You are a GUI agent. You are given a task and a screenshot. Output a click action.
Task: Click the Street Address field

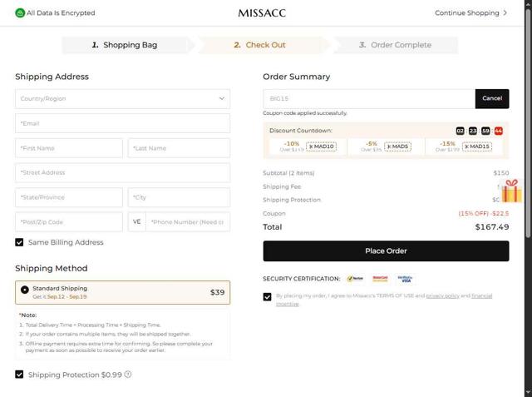pyautogui.click(x=122, y=172)
